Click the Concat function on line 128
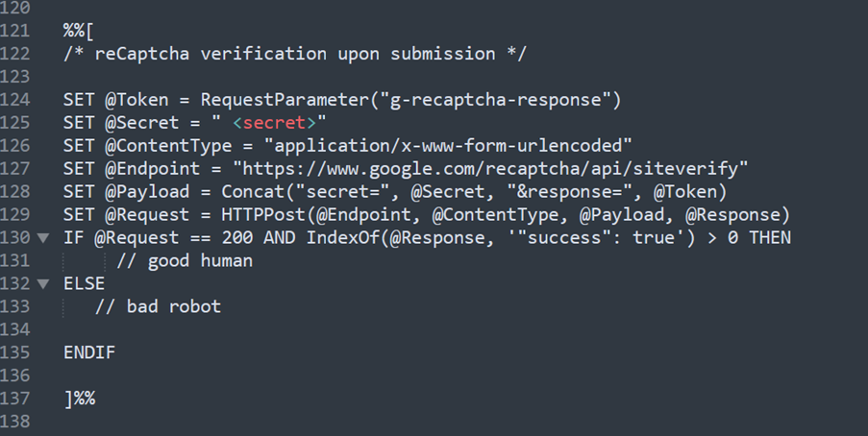This screenshot has width=868, height=436. (x=253, y=191)
